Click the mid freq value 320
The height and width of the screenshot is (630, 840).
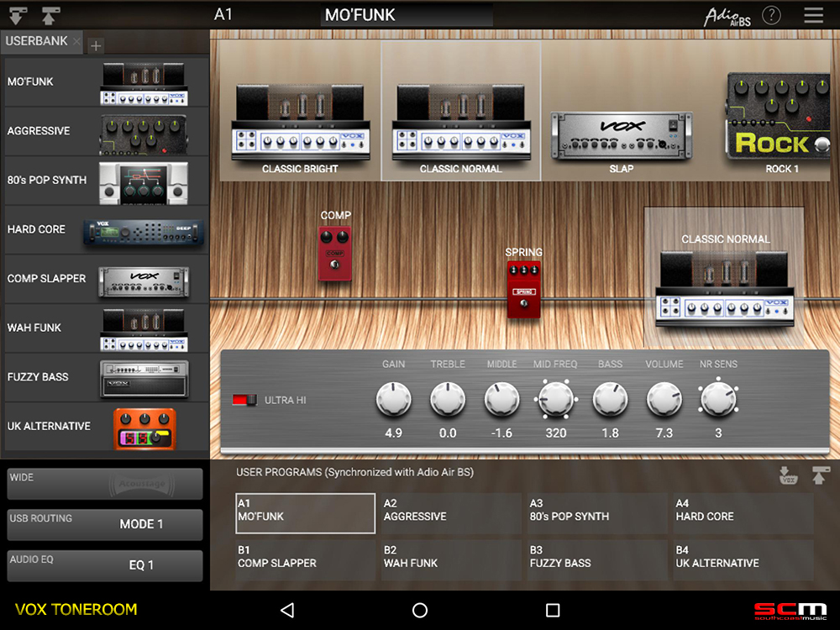point(555,433)
